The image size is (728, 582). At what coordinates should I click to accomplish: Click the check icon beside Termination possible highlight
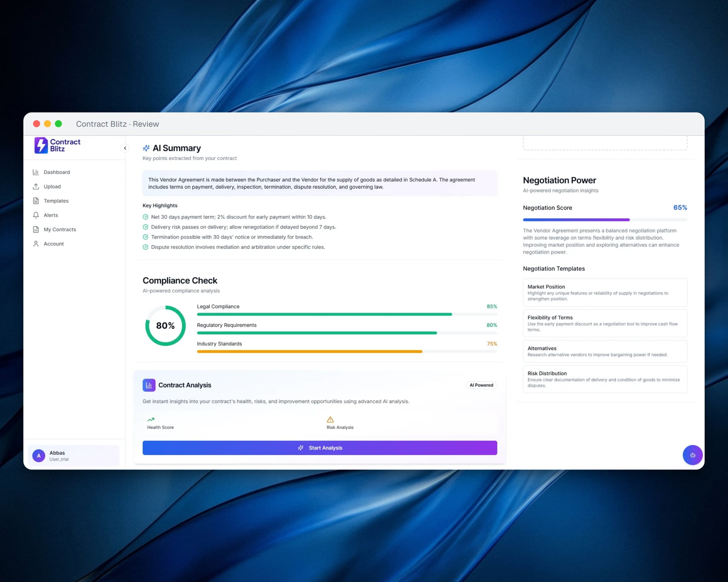click(146, 237)
